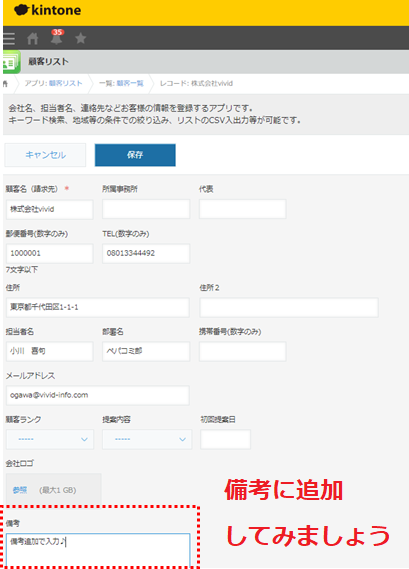Expand the 提案内容 dropdown
Image resolution: width=409 pixels, height=569 pixels.
click(147, 439)
